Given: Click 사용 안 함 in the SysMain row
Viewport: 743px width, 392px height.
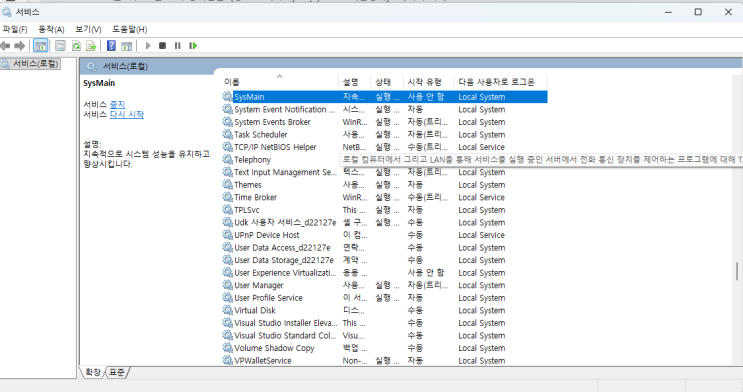Looking at the screenshot, I should pos(426,97).
